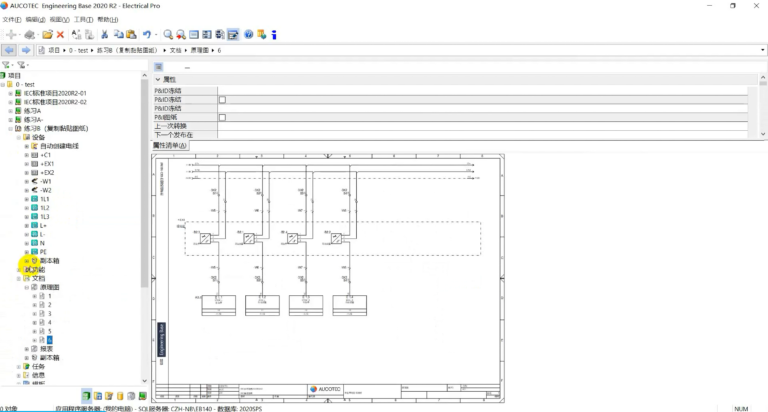The width and height of the screenshot is (768, 412).
Task: Click the green Projects view icon at bottom
Action: (x=86, y=396)
